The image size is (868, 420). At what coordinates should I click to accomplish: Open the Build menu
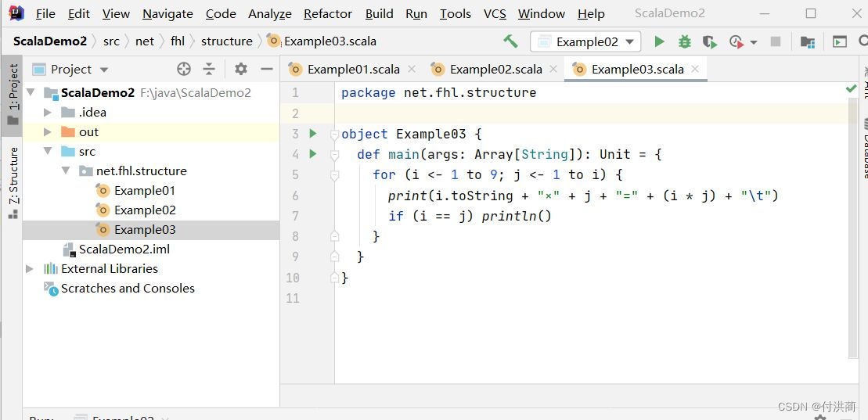379,14
